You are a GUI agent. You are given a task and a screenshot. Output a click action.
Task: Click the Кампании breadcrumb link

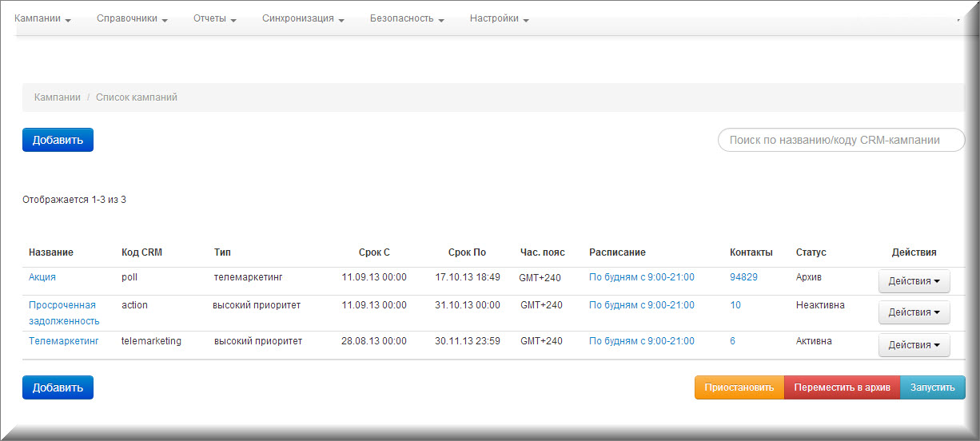click(57, 97)
